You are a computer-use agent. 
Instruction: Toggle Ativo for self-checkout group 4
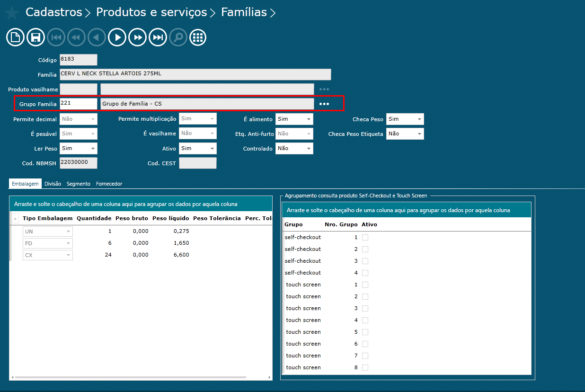point(365,273)
